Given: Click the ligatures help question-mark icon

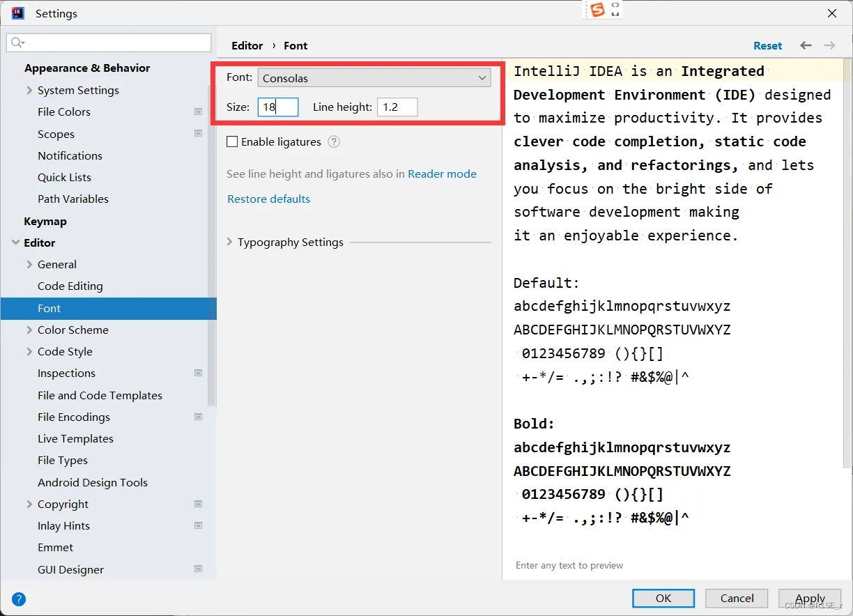Looking at the screenshot, I should [334, 141].
